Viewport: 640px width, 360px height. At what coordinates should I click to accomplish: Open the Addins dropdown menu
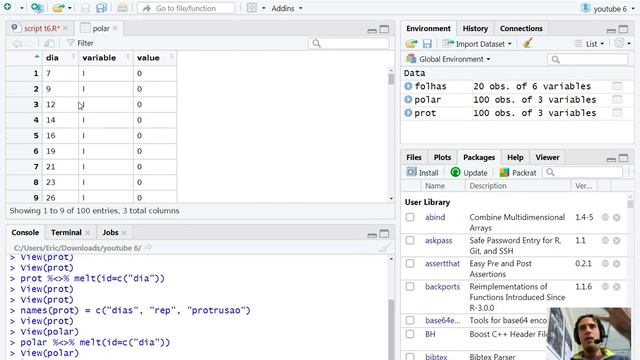[287, 8]
